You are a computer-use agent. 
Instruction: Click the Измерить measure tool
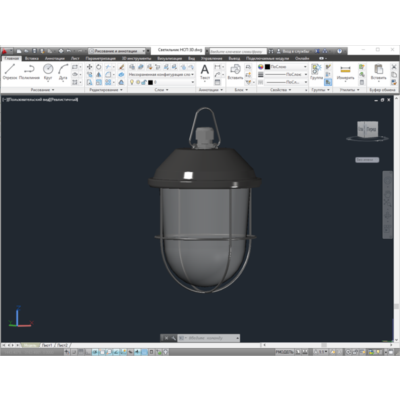click(345, 72)
